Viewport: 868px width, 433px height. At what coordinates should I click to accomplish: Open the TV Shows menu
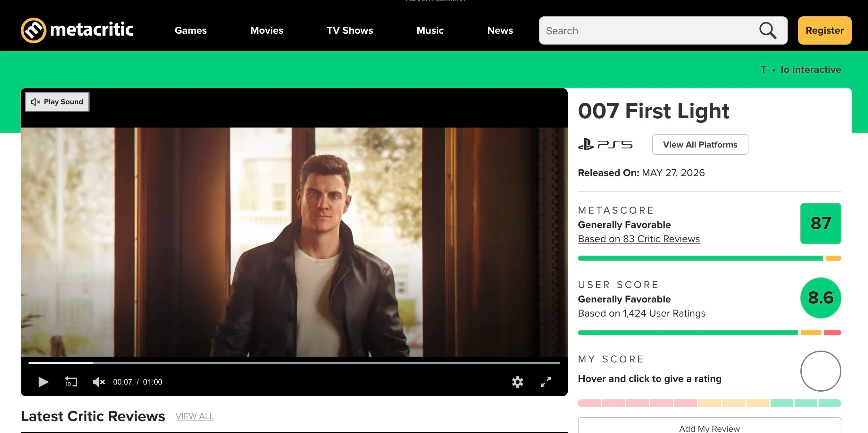pos(350,30)
